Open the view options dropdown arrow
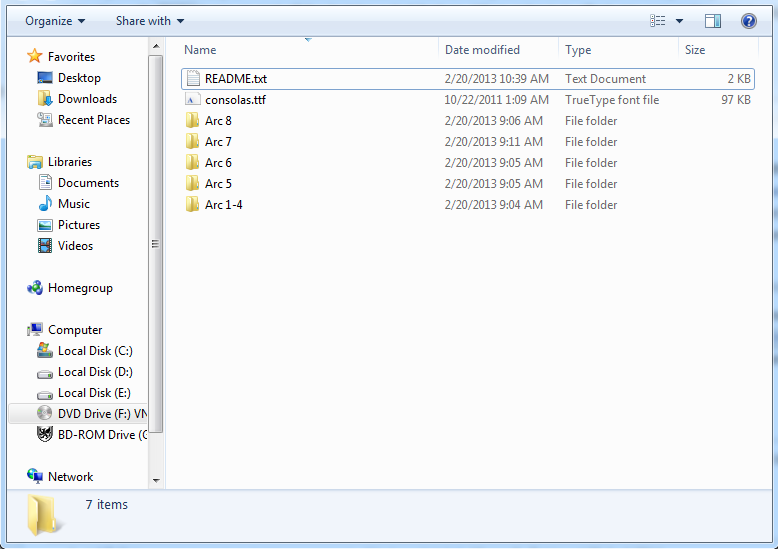The width and height of the screenshot is (778, 549). point(680,20)
